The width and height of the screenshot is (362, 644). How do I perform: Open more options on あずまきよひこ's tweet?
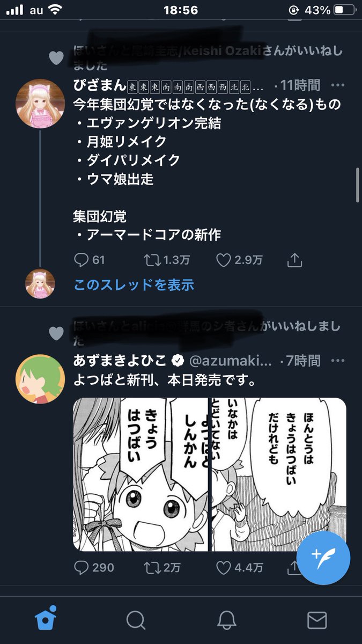338,360
